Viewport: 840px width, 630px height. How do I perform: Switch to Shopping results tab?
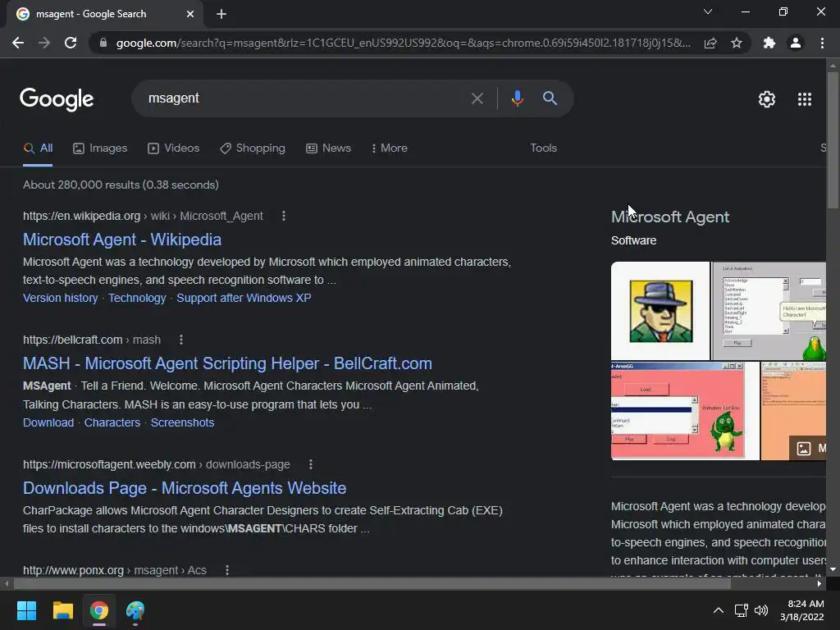pos(253,148)
